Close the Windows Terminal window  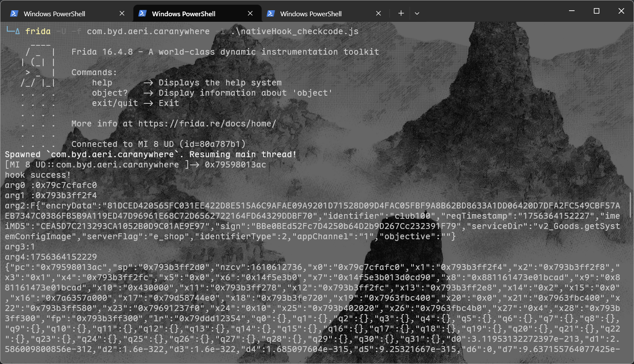(x=621, y=11)
